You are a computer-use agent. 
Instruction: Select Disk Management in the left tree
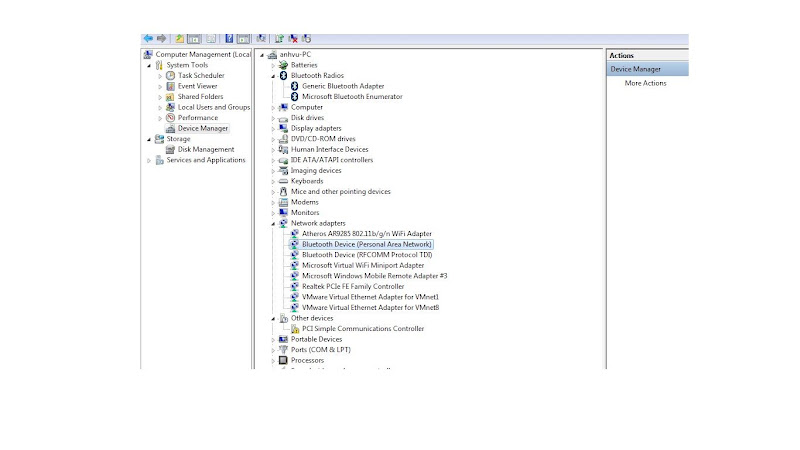(205, 150)
